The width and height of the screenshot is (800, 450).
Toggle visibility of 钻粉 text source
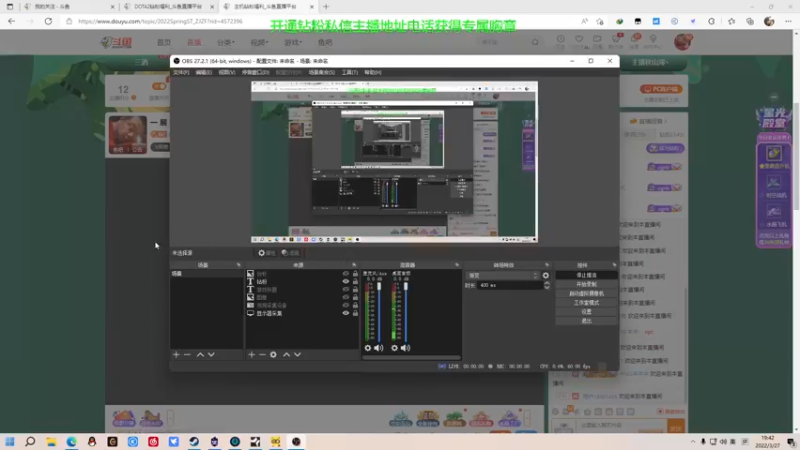coord(345,282)
